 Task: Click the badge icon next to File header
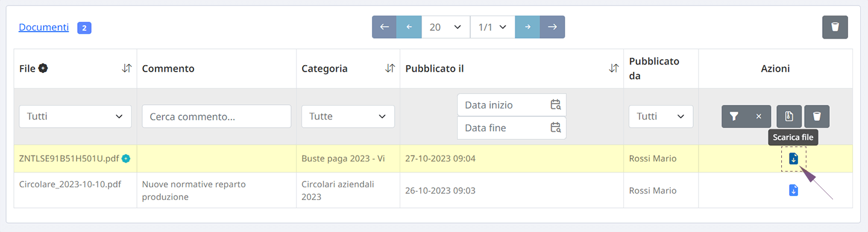(43, 68)
